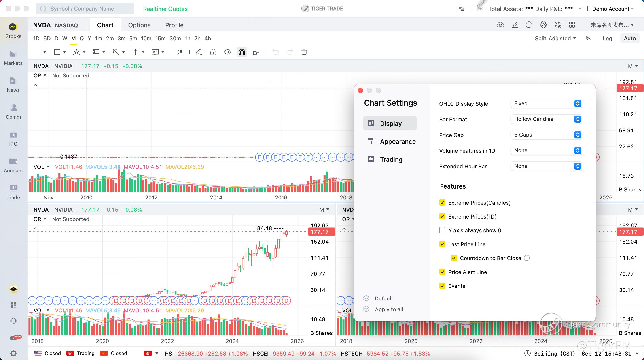Click the trash delete drawings icon
The height and width of the screenshot is (360, 644).
304,52
